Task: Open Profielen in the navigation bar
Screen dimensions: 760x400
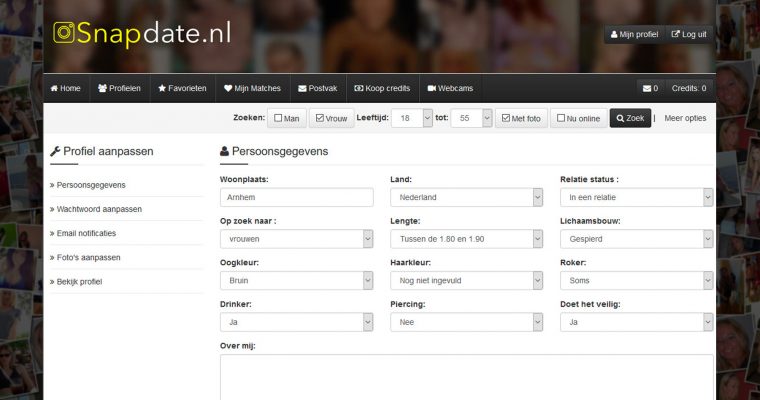Action: click(119, 88)
